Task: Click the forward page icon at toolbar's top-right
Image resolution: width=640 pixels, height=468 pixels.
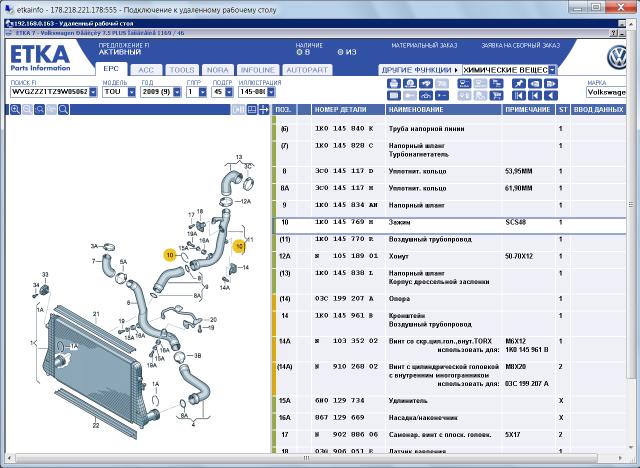Action: 551,84
